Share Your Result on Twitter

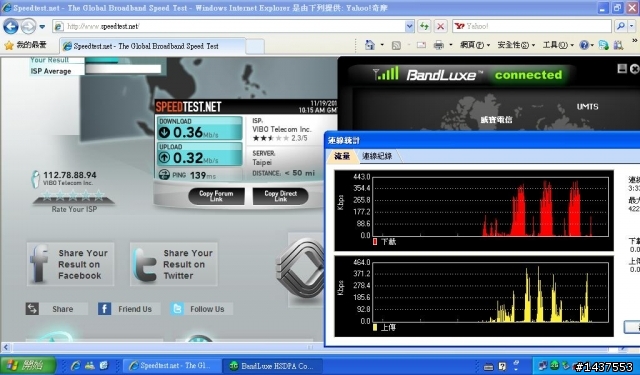point(174,264)
